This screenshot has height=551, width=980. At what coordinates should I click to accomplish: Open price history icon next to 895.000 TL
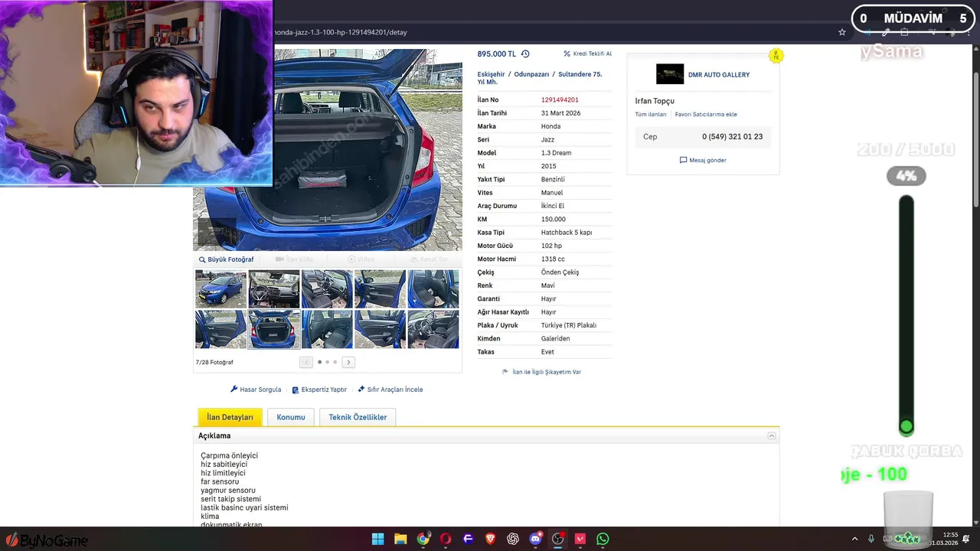pyautogui.click(x=525, y=54)
